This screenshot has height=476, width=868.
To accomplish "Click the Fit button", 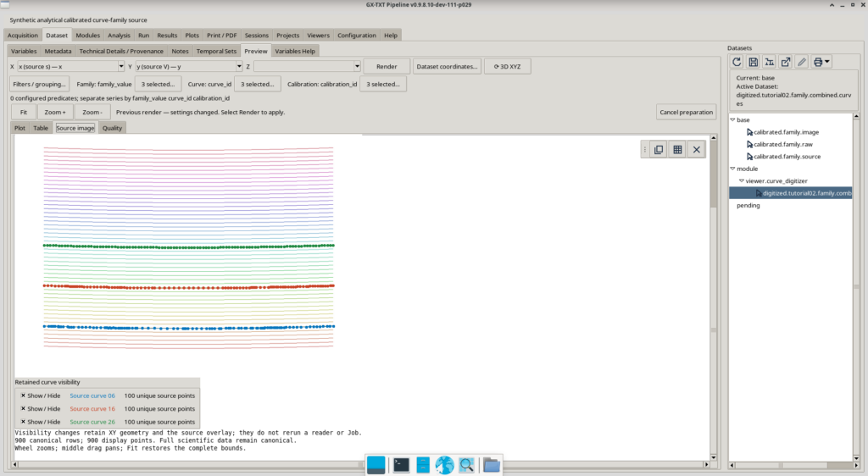I will coord(23,113).
